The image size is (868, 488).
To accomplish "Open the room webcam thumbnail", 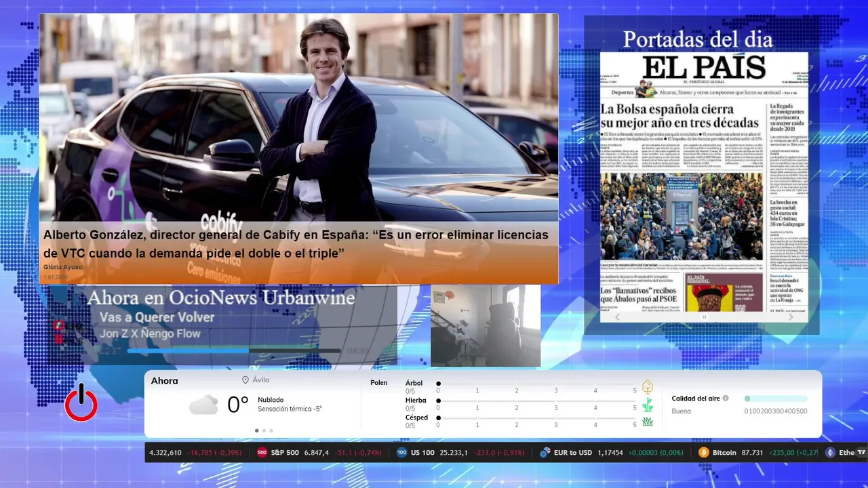I will [x=486, y=325].
